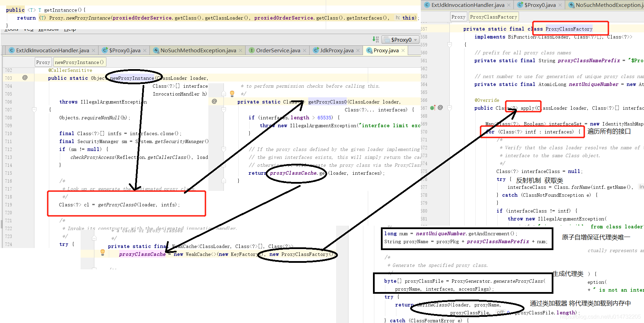The height and width of the screenshot is (323, 644).
Task: Toggle fold marker above proxyClassCache declaration
Action: tap(94, 238)
